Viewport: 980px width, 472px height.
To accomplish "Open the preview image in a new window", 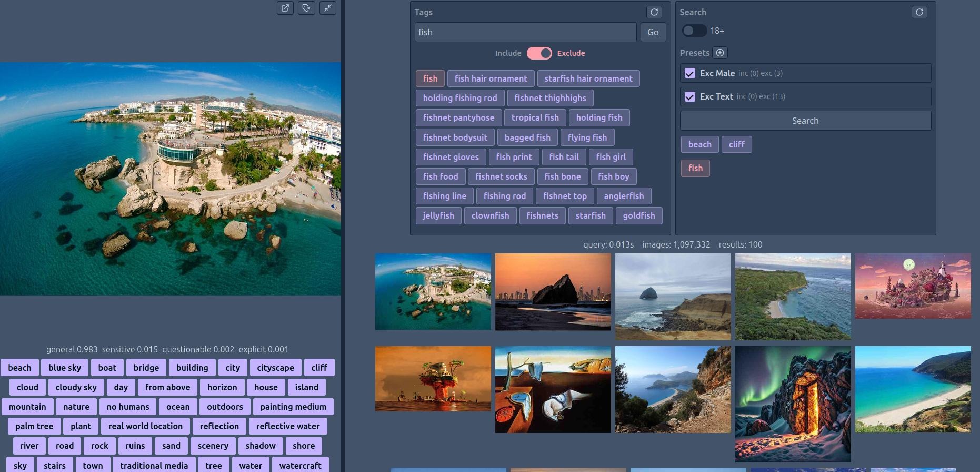I will [285, 8].
